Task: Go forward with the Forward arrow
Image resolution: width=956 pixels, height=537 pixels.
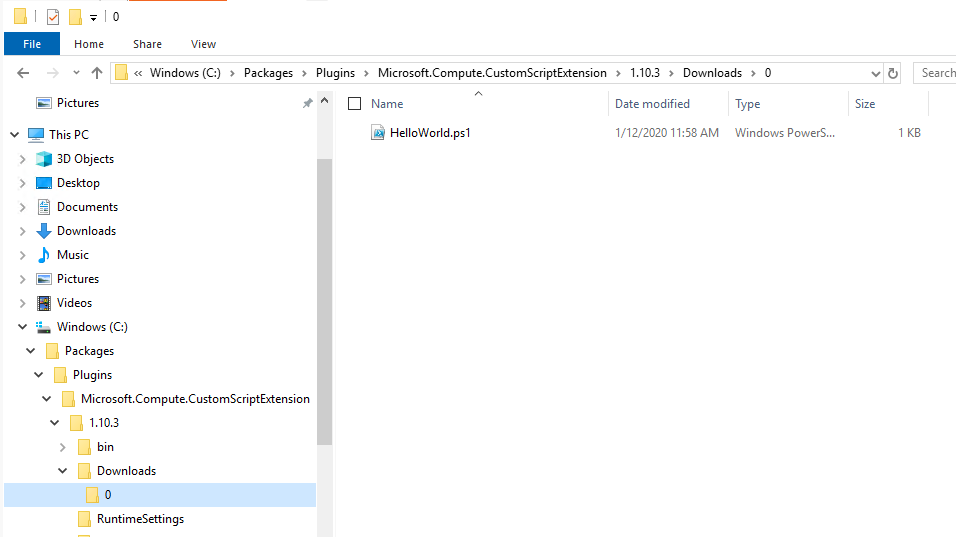Action: (53, 73)
